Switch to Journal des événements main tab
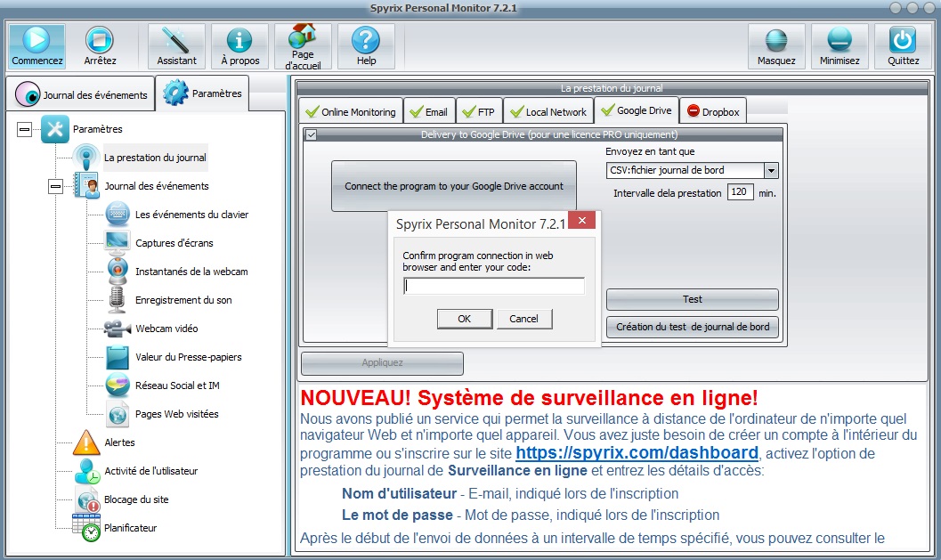This screenshot has height=560, width=941. (x=81, y=94)
